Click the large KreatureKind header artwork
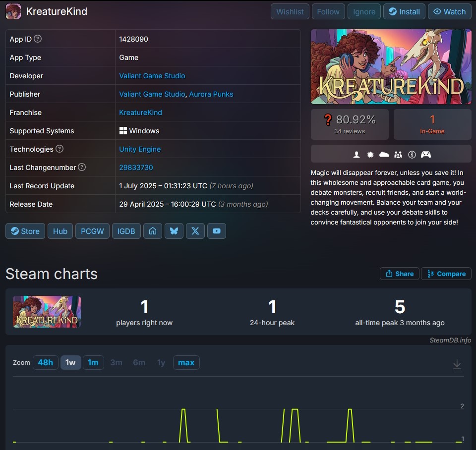This screenshot has height=450, width=476. point(391,67)
